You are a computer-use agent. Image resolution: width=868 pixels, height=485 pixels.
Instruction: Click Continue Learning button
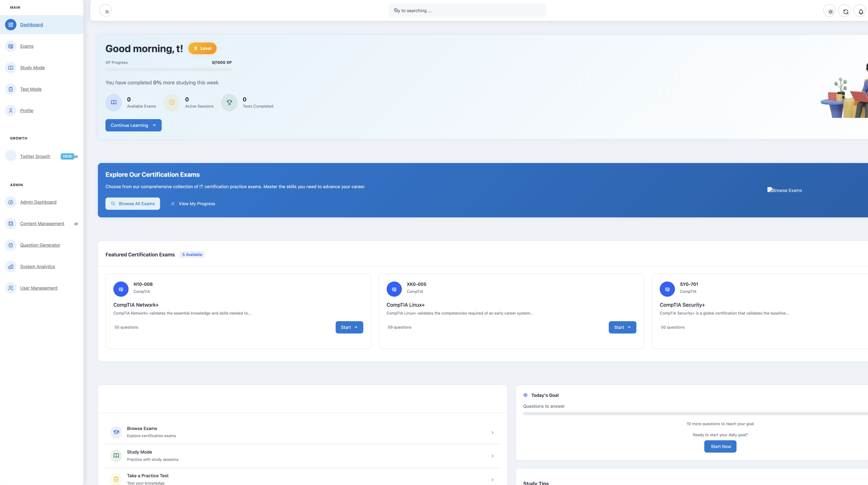click(x=133, y=125)
